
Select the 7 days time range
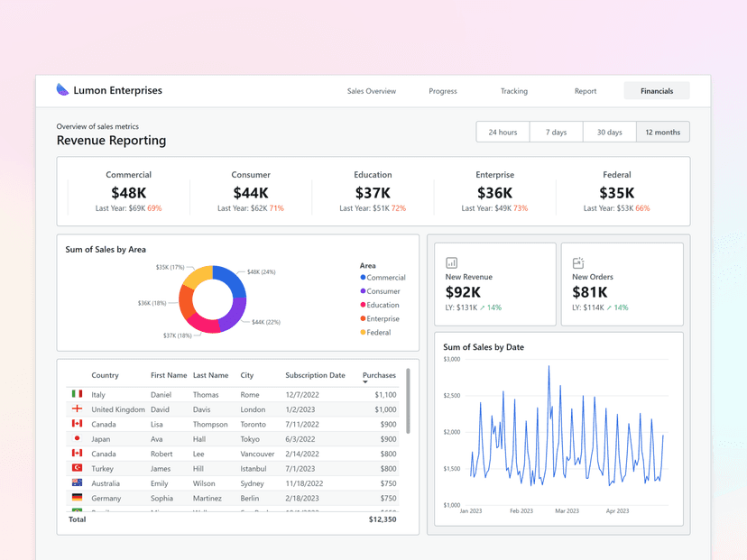pyautogui.click(x=556, y=132)
